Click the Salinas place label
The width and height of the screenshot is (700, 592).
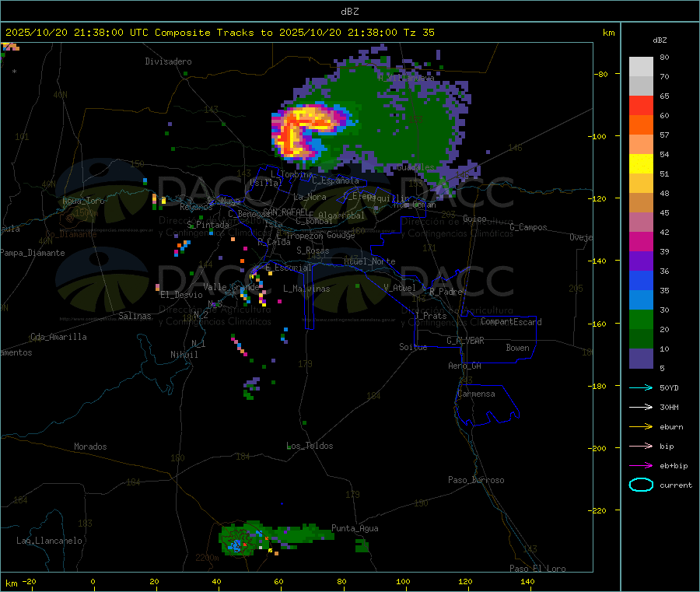(135, 316)
